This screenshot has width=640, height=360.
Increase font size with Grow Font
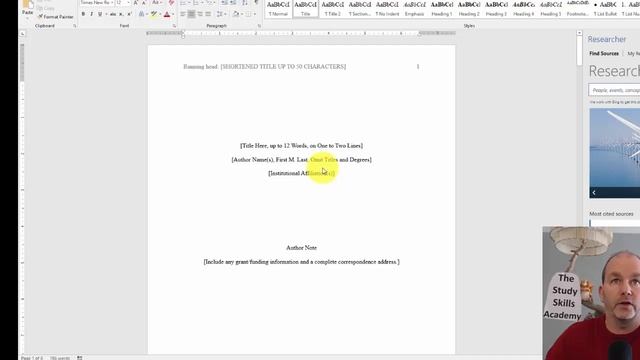click(x=136, y=3)
